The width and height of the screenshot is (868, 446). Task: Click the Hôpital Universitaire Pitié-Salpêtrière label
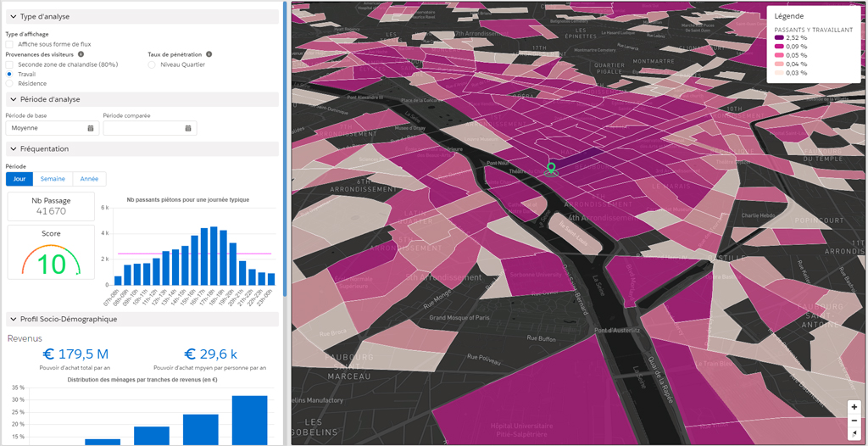click(x=521, y=430)
